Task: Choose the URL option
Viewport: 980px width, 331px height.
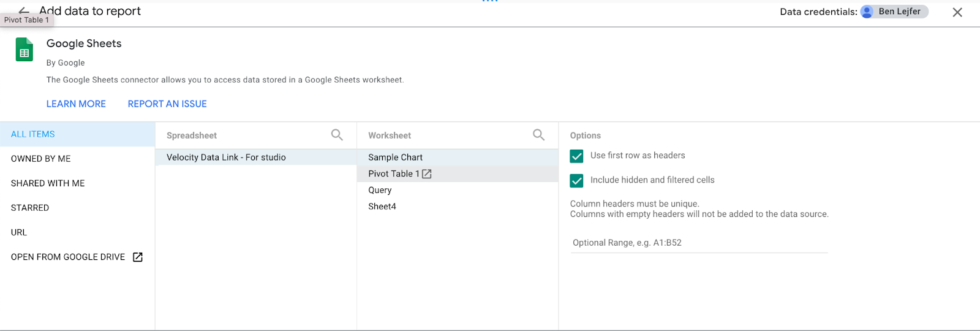Action: click(x=19, y=232)
